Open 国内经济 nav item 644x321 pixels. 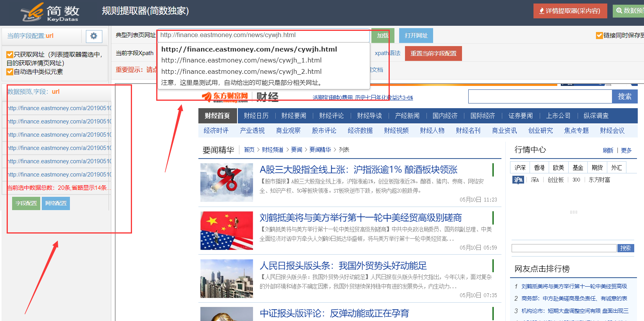[x=445, y=116]
